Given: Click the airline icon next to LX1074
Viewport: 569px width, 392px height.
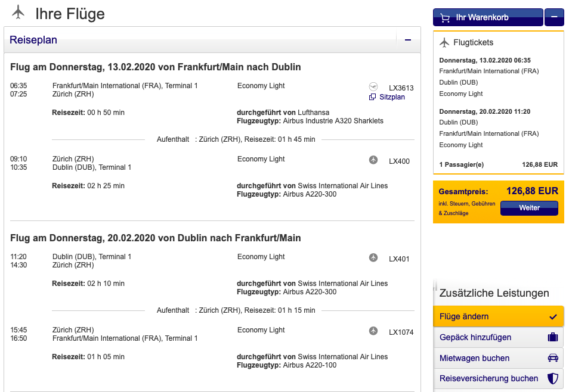Looking at the screenshot, I should click(x=373, y=331).
